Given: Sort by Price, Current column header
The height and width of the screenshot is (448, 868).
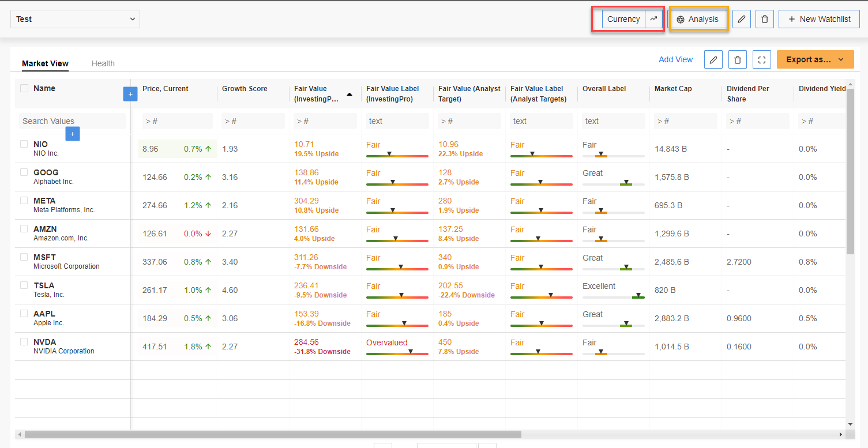Looking at the screenshot, I should [166, 89].
